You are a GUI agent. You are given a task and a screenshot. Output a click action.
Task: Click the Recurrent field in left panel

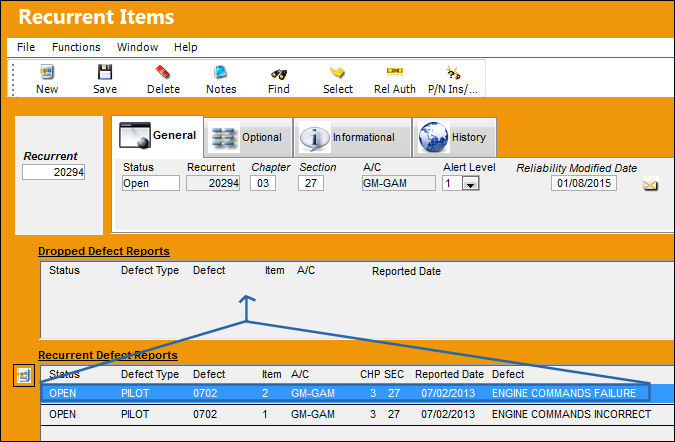(53, 172)
